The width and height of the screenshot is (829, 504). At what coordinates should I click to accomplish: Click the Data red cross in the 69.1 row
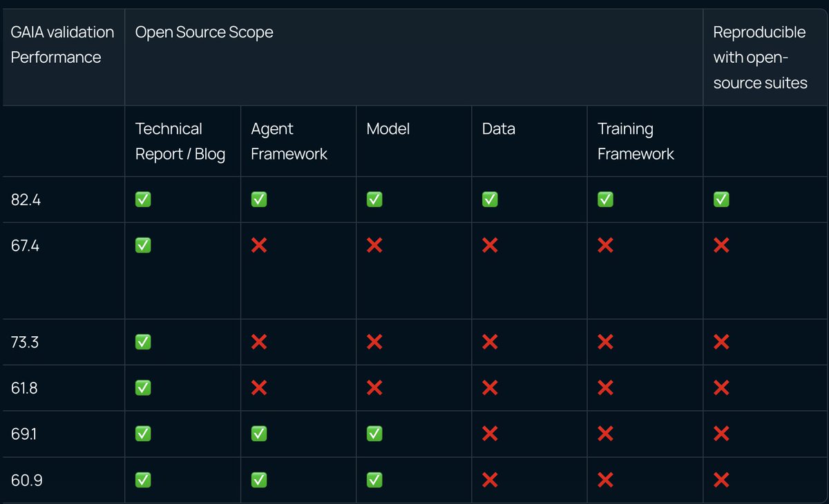tap(490, 434)
